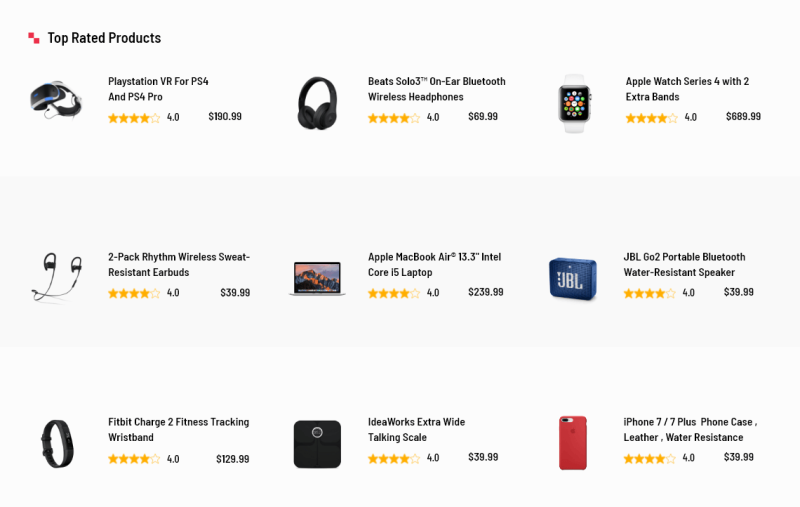Image resolution: width=800 pixels, height=507 pixels.
Task: Click the star rating under JBL Go2 speaker
Action: click(649, 294)
